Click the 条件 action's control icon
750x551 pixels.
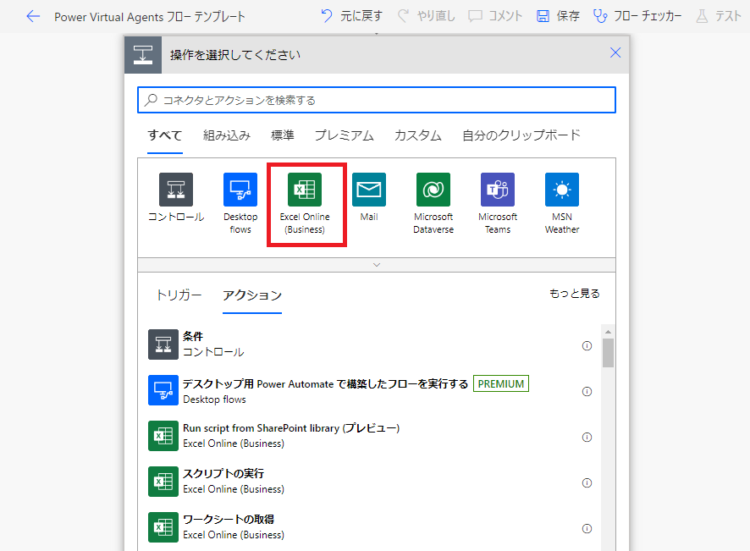pyautogui.click(x=163, y=344)
